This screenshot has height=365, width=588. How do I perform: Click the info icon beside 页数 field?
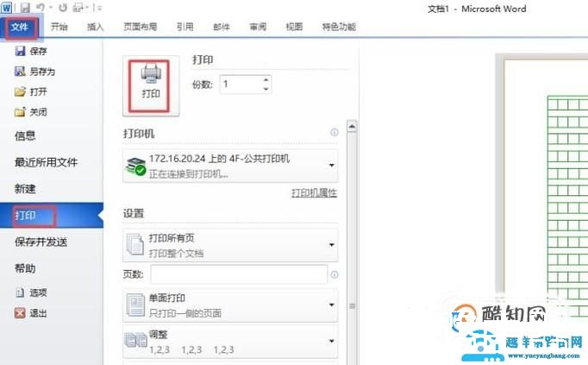click(x=335, y=274)
